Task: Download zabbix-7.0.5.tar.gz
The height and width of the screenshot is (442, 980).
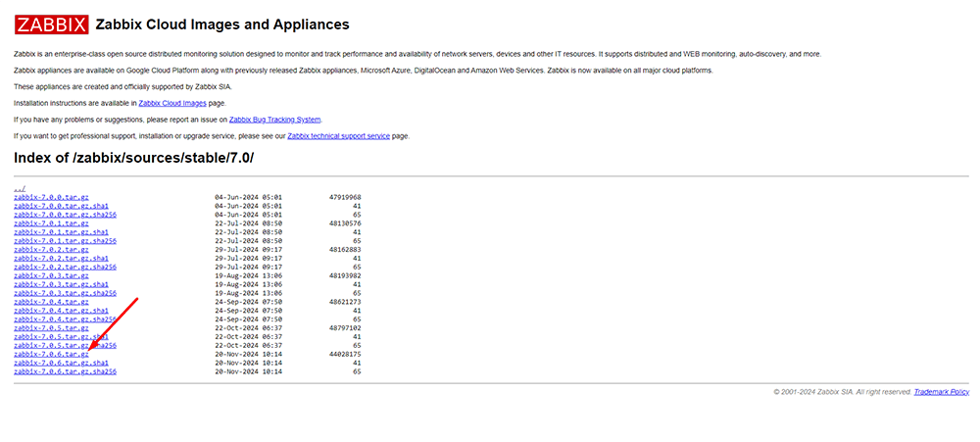Action: 51,328
